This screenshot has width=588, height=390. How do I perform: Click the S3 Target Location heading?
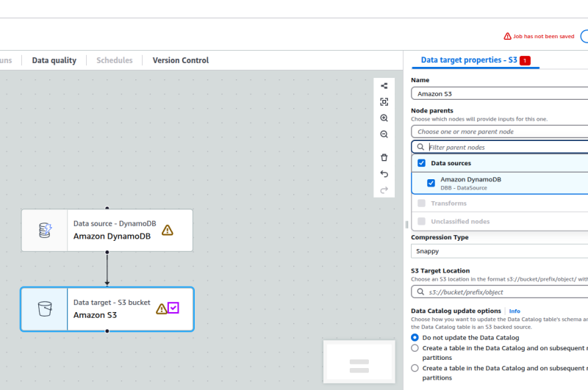(x=440, y=270)
